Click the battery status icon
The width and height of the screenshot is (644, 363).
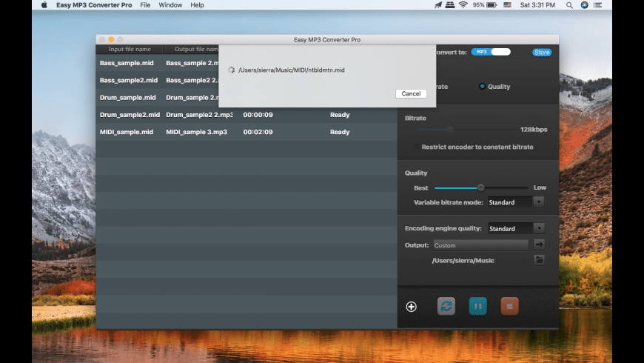[492, 5]
